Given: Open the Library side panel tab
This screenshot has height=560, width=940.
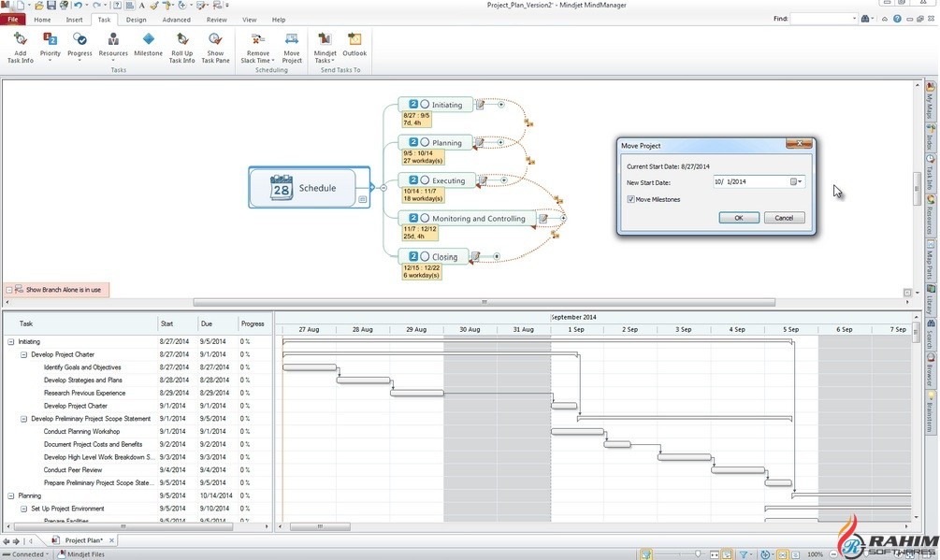Looking at the screenshot, I should pos(931,299).
